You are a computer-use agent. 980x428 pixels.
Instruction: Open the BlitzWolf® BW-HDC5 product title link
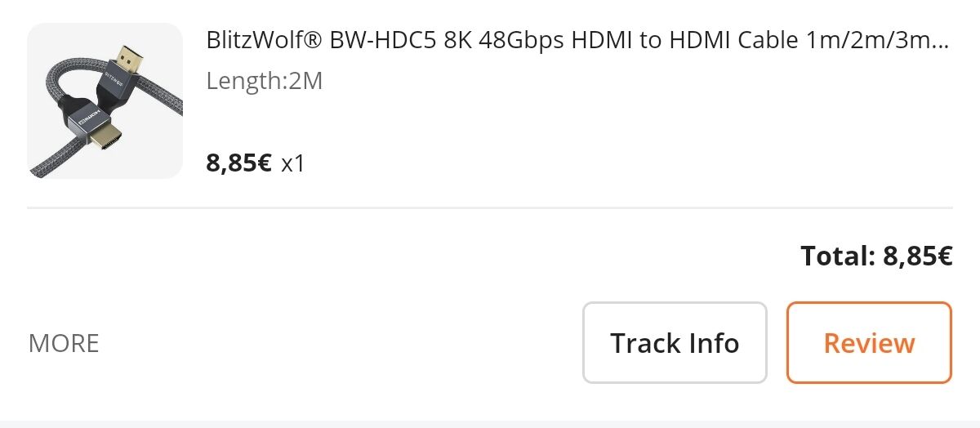click(x=578, y=40)
